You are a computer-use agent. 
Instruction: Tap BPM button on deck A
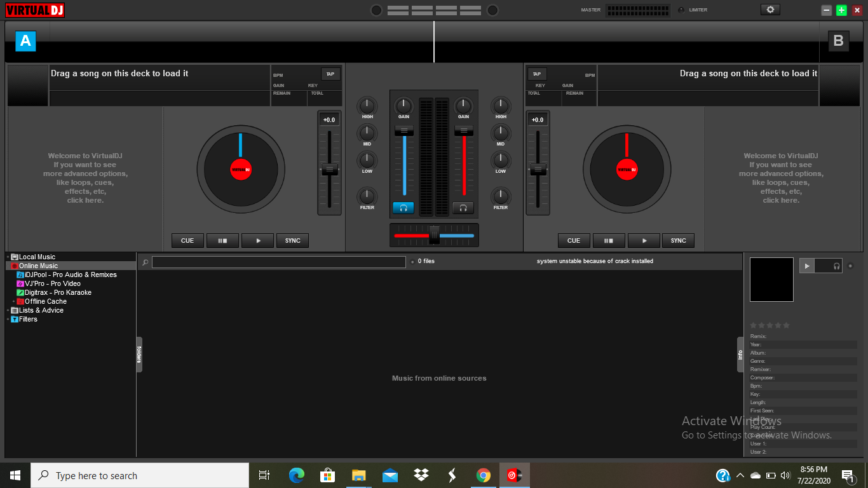(330, 74)
